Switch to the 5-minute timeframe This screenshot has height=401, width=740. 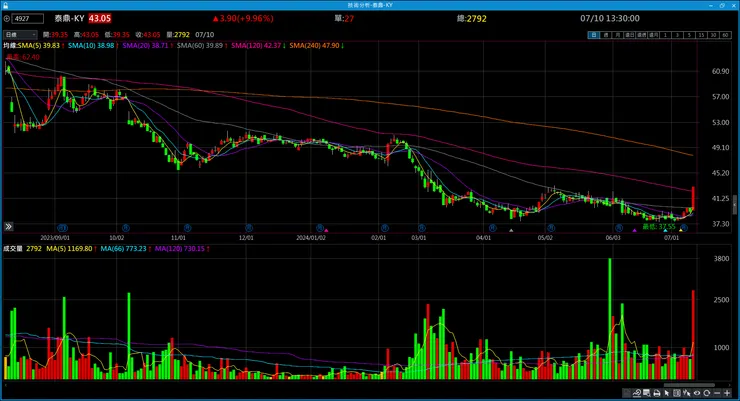coord(689,35)
